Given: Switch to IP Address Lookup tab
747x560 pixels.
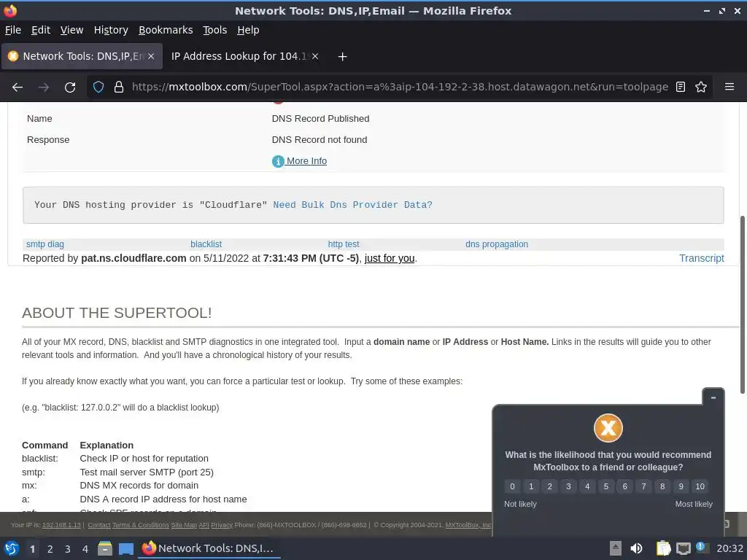Looking at the screenshot, I should 239,56.
